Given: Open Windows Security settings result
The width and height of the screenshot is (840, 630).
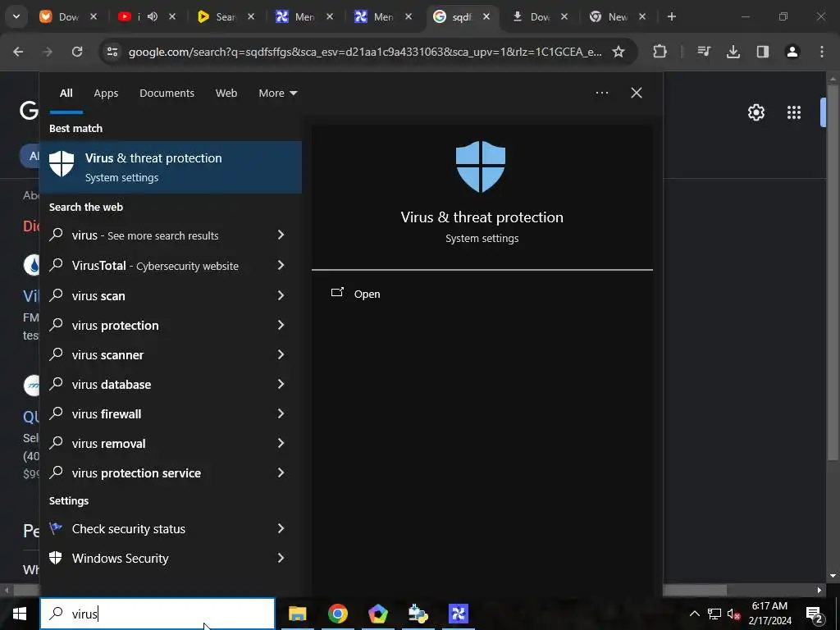Looking at the screenshot, I should [x=120, y=558].
